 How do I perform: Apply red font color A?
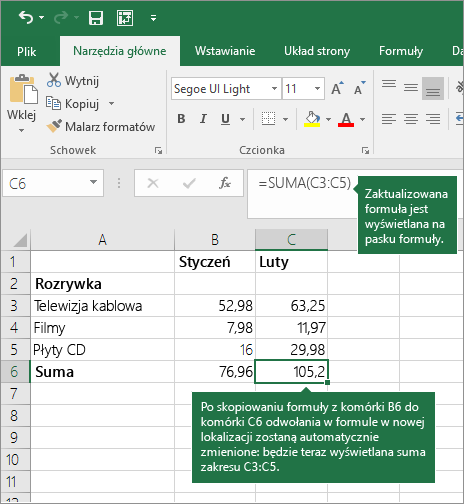point(346,119)
